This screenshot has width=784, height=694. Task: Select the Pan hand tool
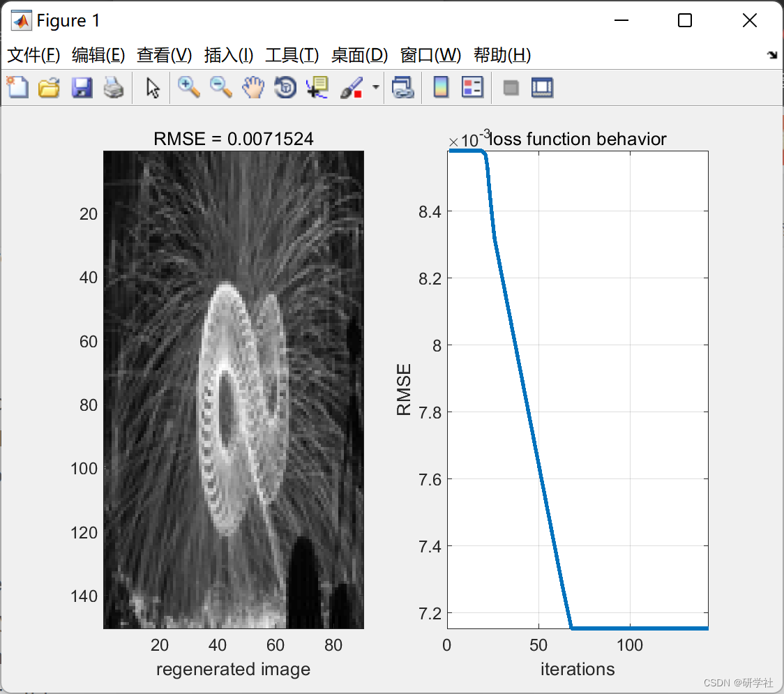[253, 87]
